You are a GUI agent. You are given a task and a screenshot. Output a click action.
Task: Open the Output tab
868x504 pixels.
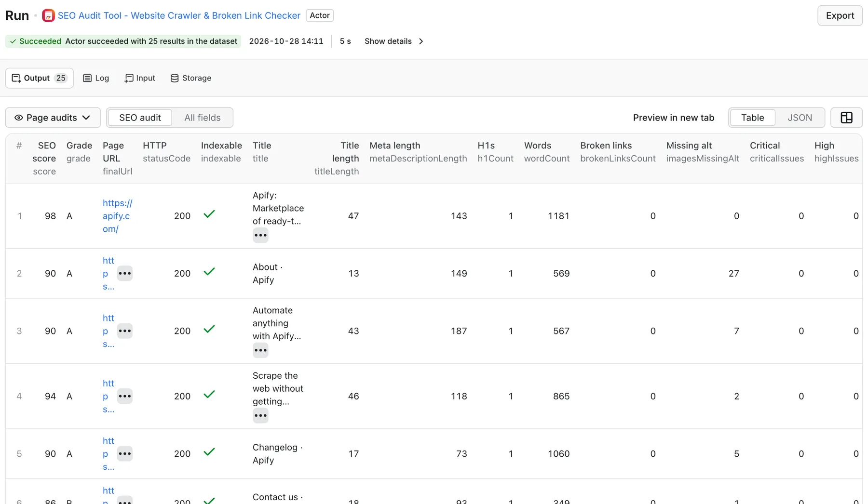pos(40,78)
